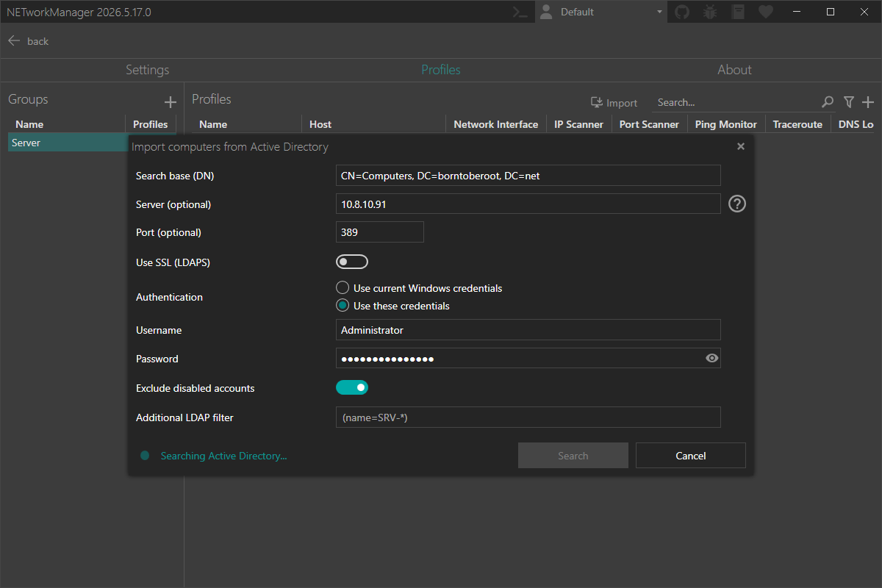
Task: Open the GitHub repository icon
Action: tap(682, 12)
